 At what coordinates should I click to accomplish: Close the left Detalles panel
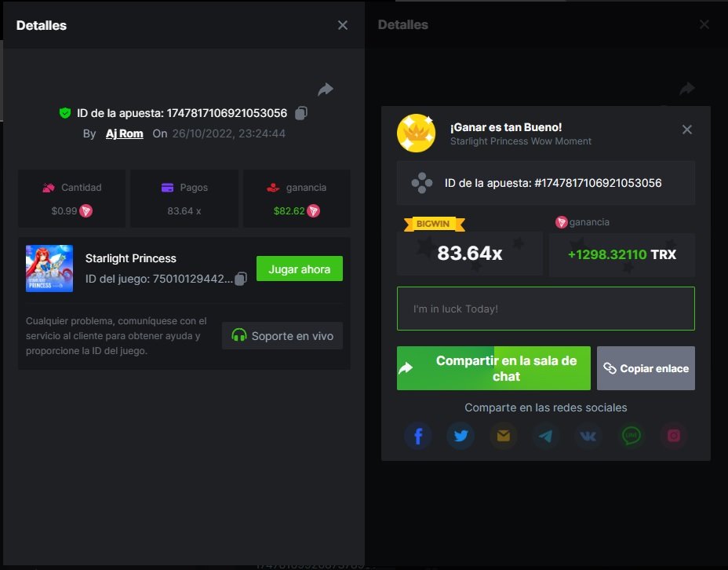(x=343, y=25)
